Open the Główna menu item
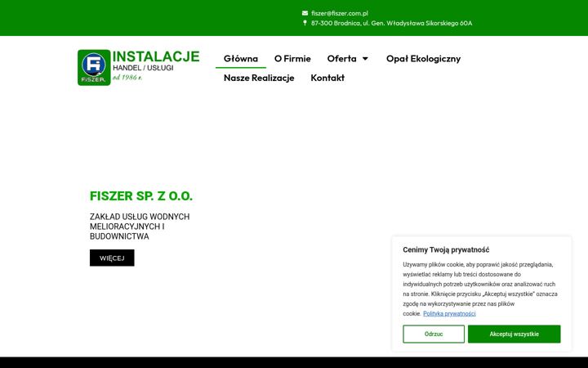The height and width of the screenshot is (368, 588). (241, 59)
